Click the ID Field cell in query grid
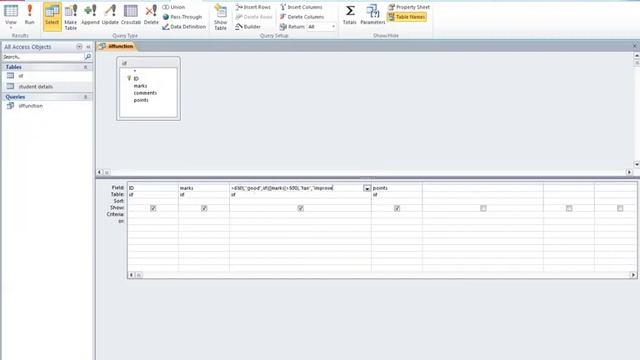The image size is (640, 360). (153, 188)
